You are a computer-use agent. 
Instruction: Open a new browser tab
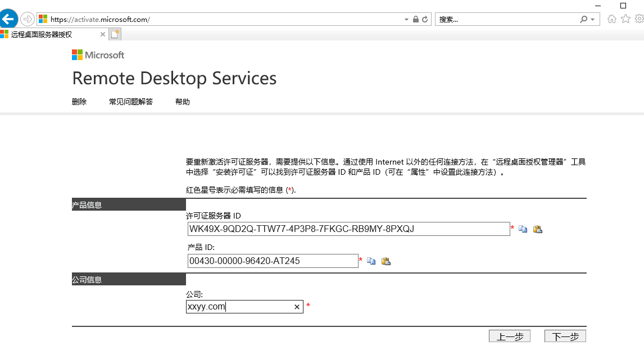[x=115, y=34]
